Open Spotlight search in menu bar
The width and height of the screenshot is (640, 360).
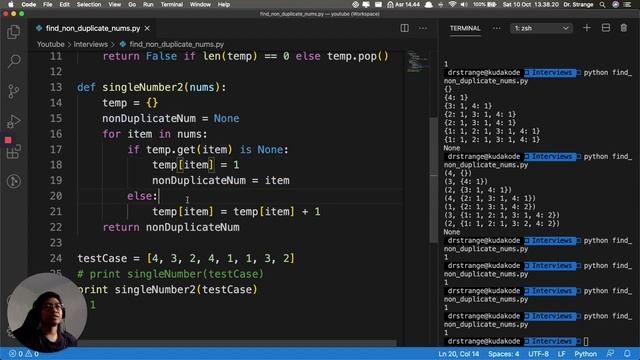602,4
